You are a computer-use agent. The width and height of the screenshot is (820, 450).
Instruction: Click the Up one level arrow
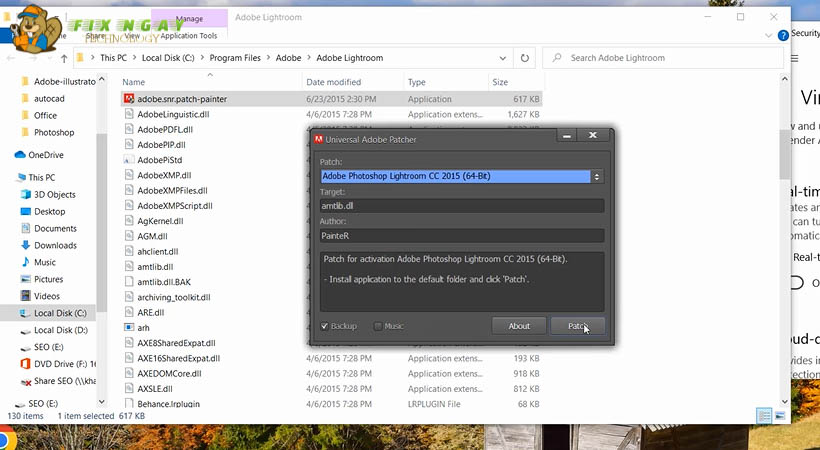coord(63,58)
